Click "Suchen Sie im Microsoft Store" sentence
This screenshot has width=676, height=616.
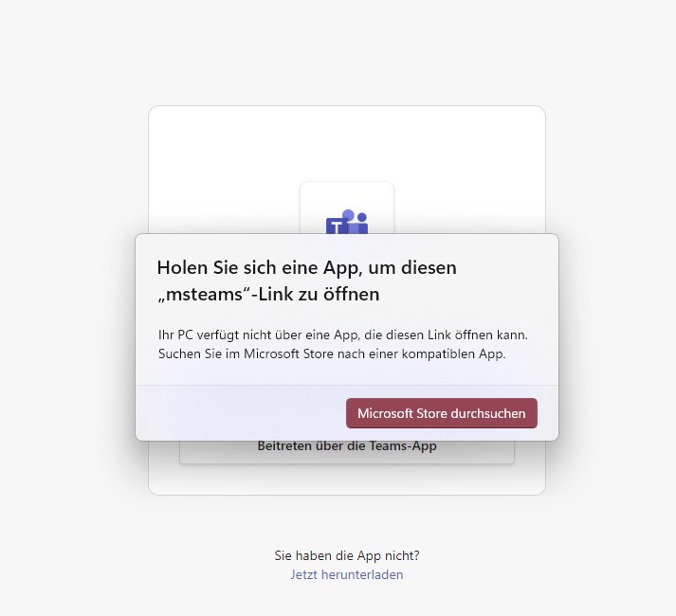coord(332,353)
